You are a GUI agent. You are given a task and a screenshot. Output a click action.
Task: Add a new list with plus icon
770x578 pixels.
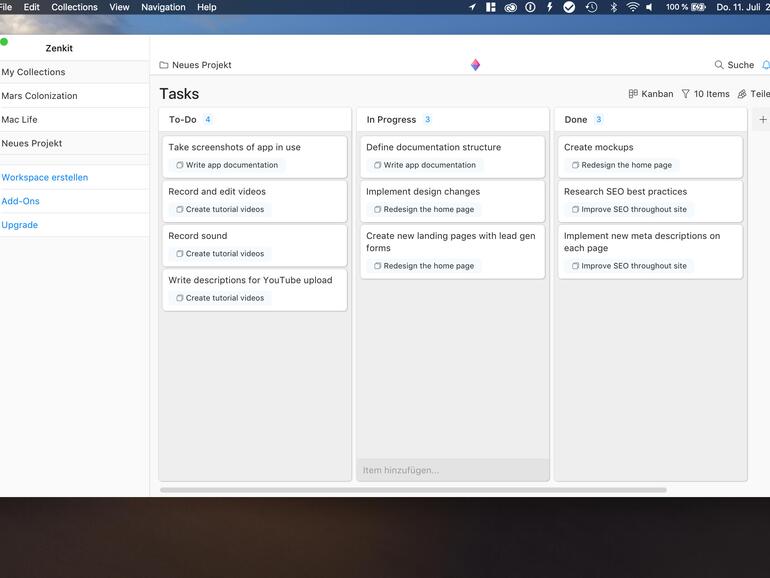(763, 119)
